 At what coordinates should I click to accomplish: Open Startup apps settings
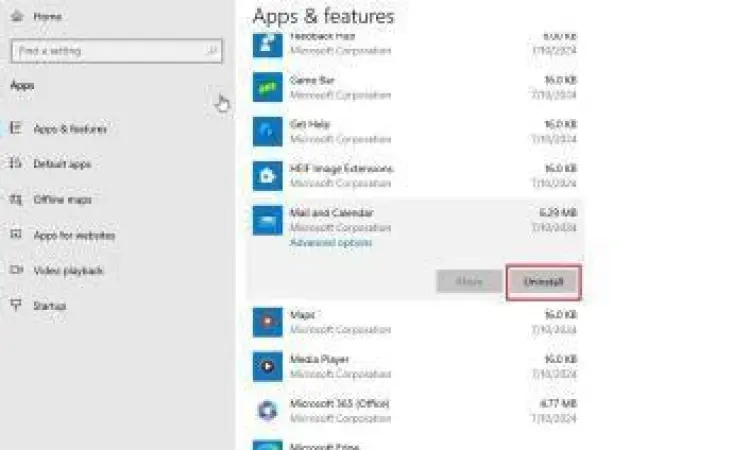coord(49,306)
